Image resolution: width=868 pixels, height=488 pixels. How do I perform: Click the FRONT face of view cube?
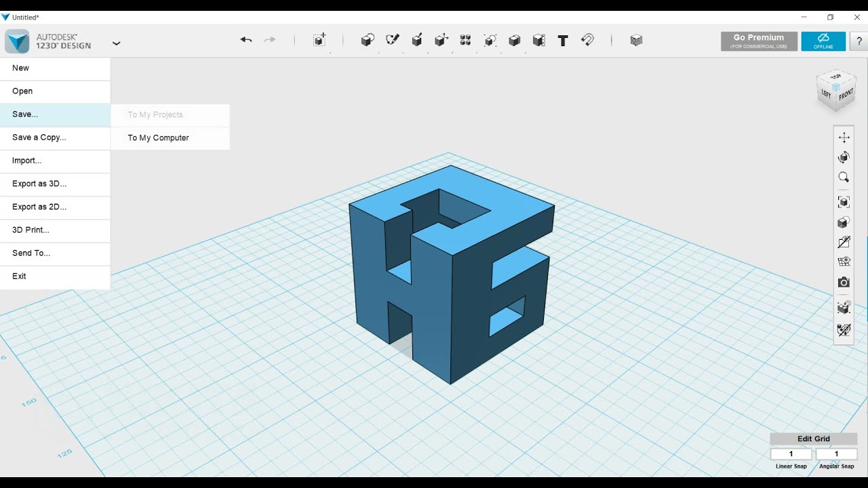pos(845,96)
